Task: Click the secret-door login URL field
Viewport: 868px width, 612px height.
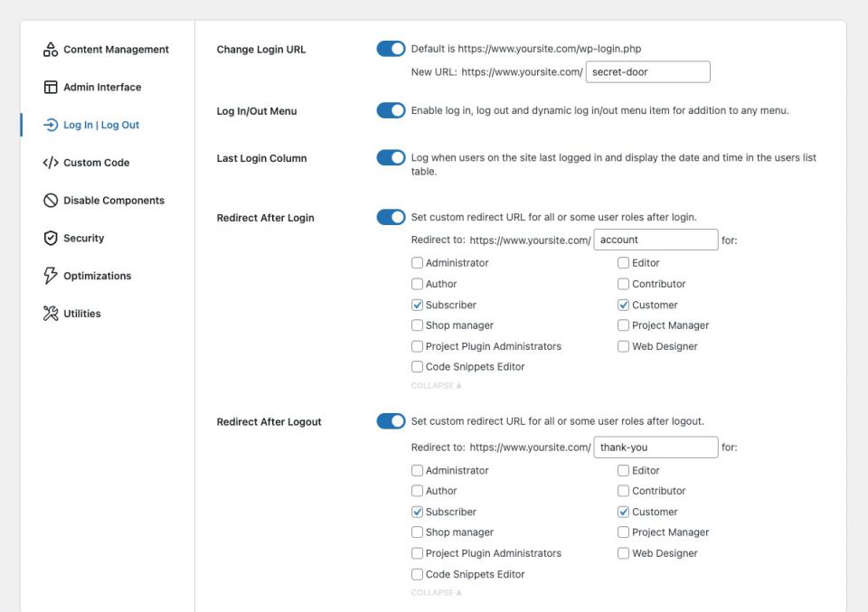Action: coord(647,72)
